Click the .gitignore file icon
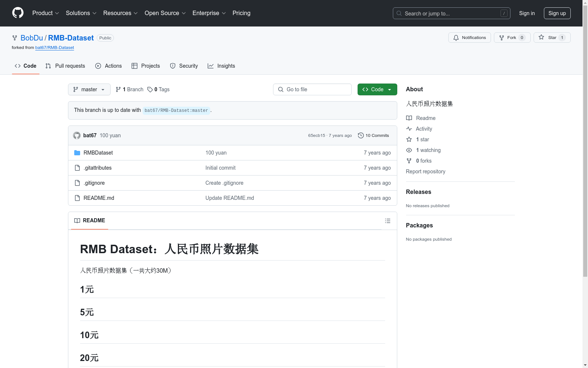The width and height of the screenshot is (588, 368). (x=77, y=183)
